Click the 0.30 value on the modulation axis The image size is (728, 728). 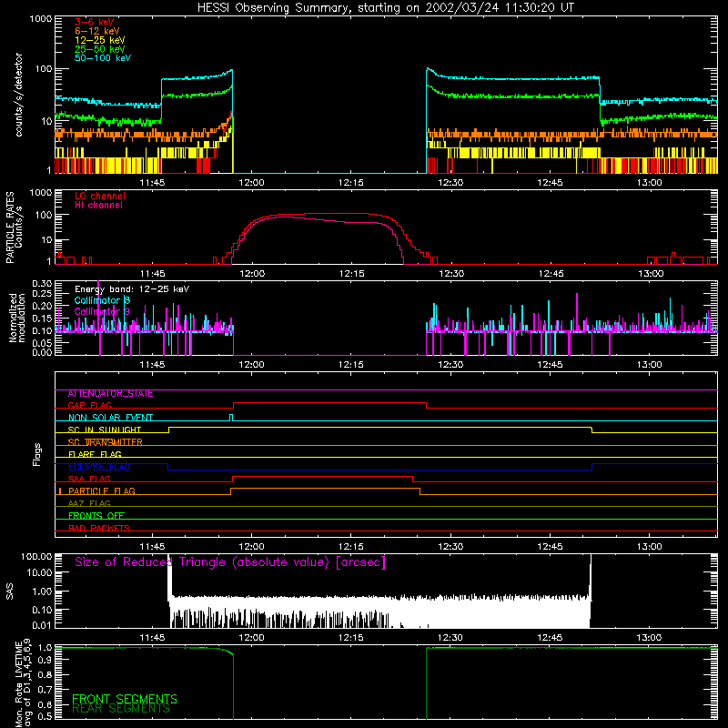(42, 284)
